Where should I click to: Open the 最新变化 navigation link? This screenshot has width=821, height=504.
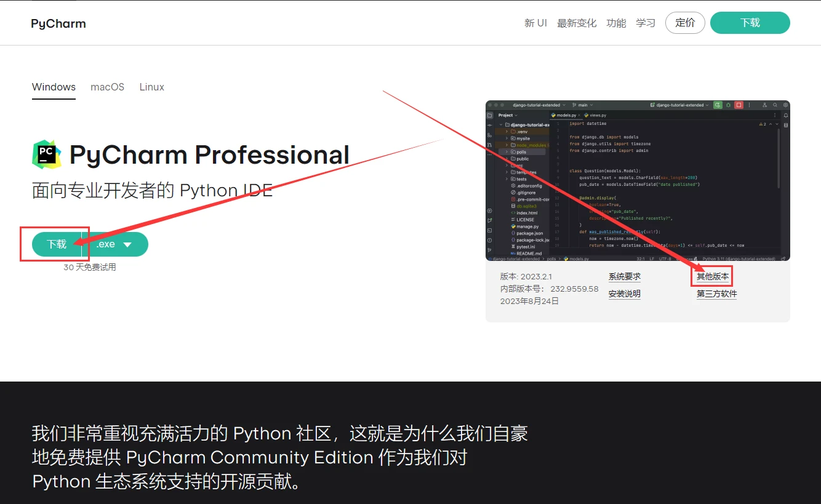[x=577, y=23]
